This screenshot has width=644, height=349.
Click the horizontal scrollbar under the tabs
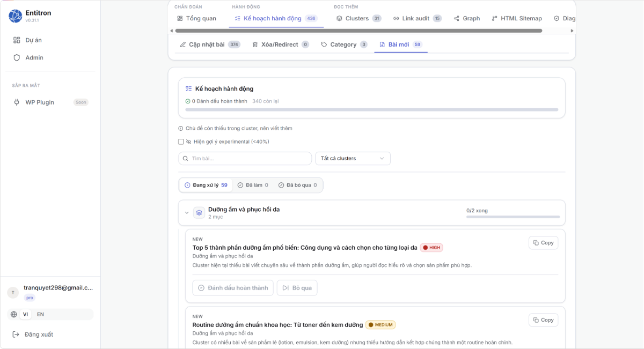tap(360, 31)
